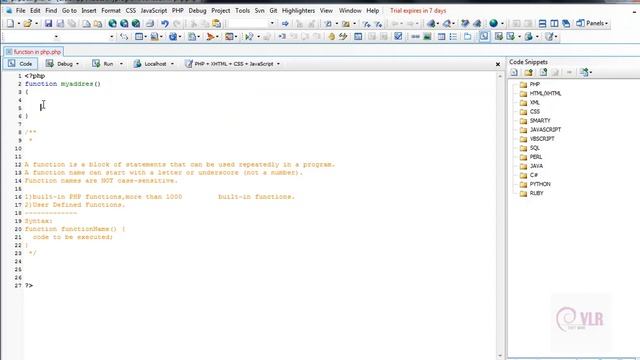Screen dimensions: 640x360
Task: Click the Debug button in the editor bar
Action: pos(60,64)
